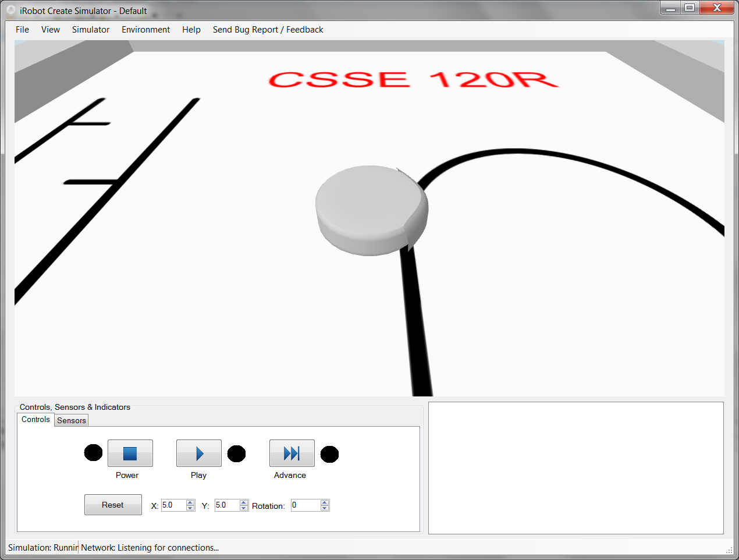Screen dimensions: 739x560
Task: Open Send Bug Report / Feedback
Action: tap(268, 30)
